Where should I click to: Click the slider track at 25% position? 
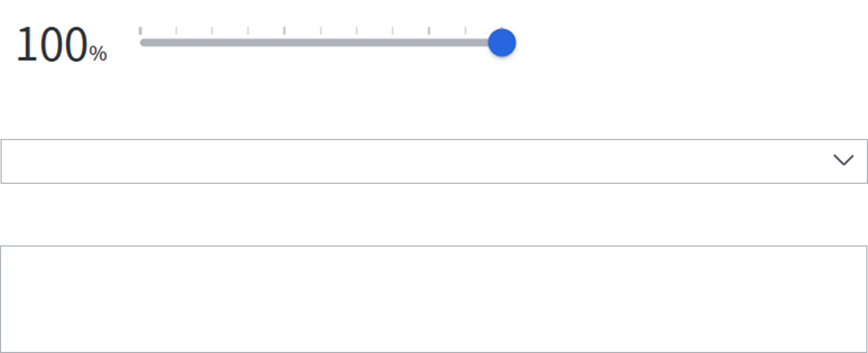[x=230, y=43]
